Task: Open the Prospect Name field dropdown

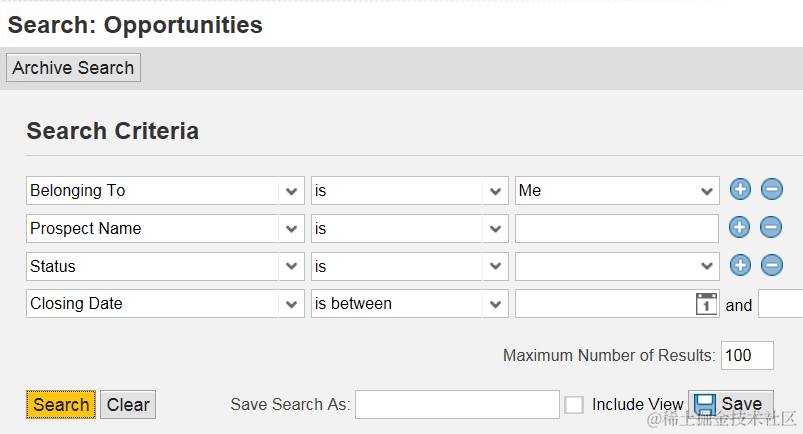Action: coord(291,228)
